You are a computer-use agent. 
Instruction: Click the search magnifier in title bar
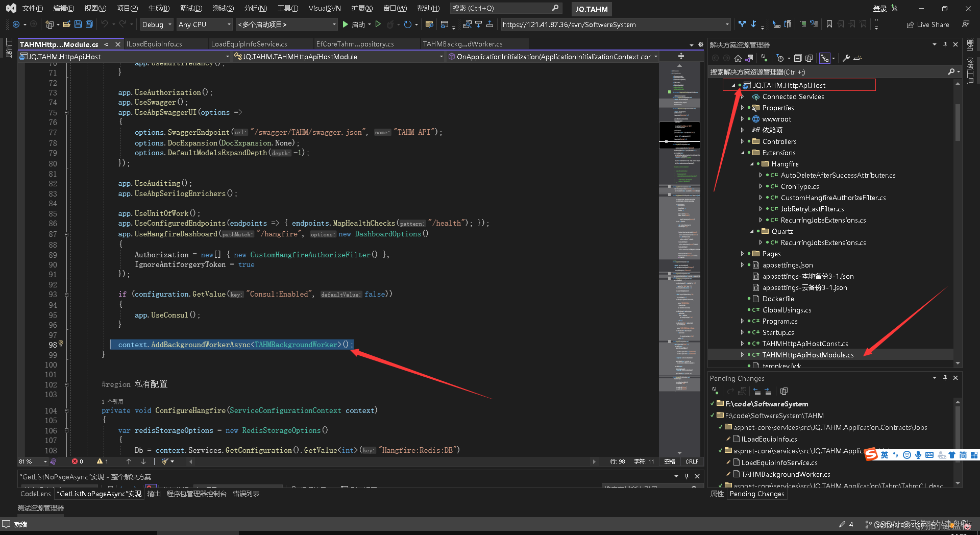point(555,8)
